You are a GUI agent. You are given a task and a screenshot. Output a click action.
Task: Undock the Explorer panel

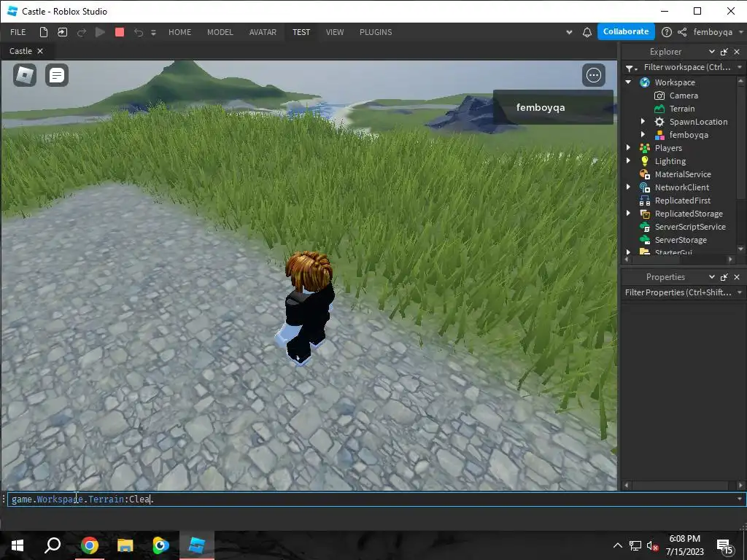click(x=724, y=52)
